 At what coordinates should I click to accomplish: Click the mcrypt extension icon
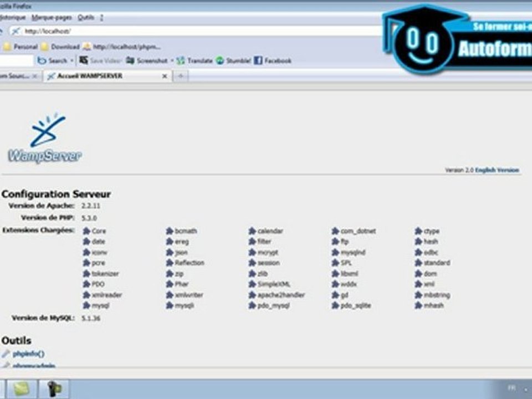coord(252,253)
